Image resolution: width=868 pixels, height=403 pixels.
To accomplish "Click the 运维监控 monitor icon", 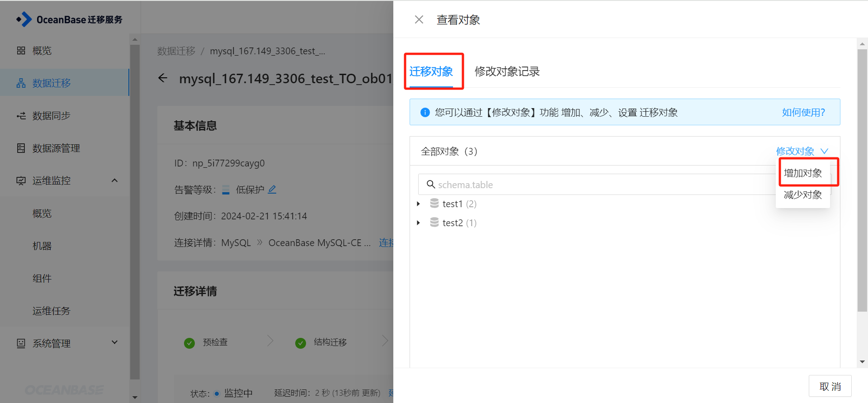I will tap(21, 181).
